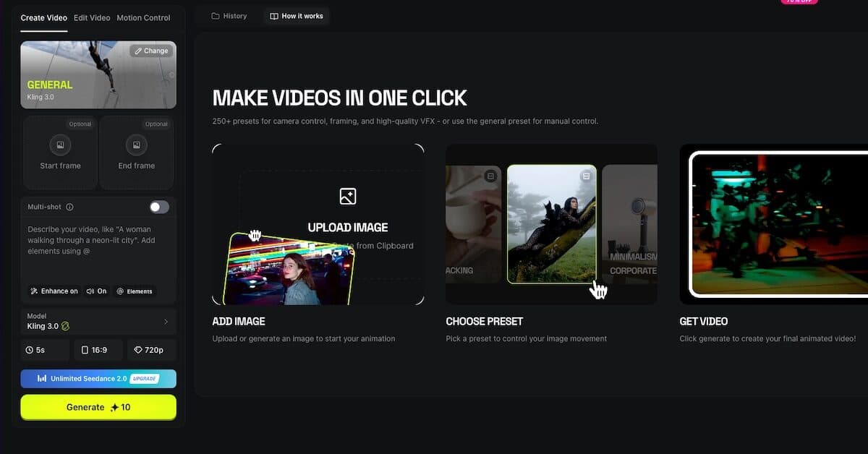The width and height of the screenshot is (868, 454).
Task: Click the How it works book icon
Action: pyautogui.click(x=274, y=16)
